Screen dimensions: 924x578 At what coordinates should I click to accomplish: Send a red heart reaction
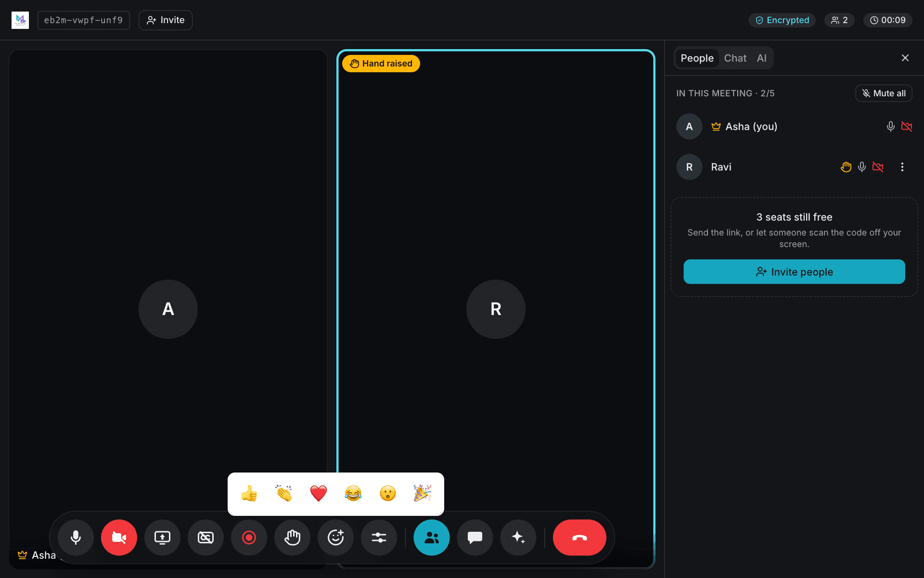[x=319, y=494]
